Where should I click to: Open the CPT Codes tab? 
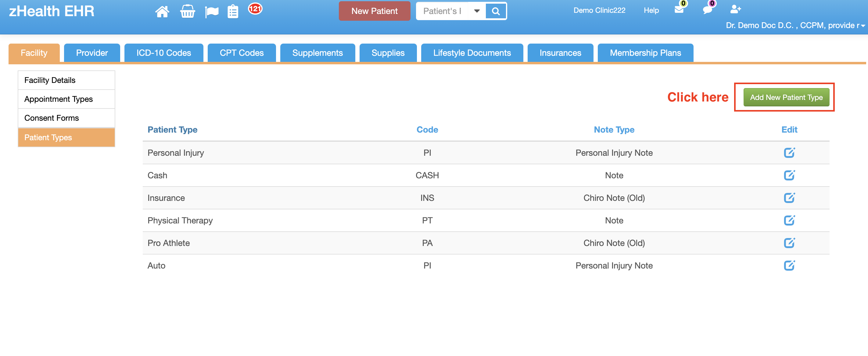point(242,53)
